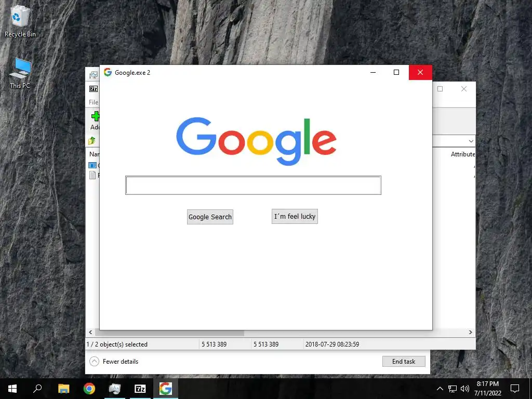Click End task in Task Manager
Screen dimensions: 532x399
click(x=404, y=362)
